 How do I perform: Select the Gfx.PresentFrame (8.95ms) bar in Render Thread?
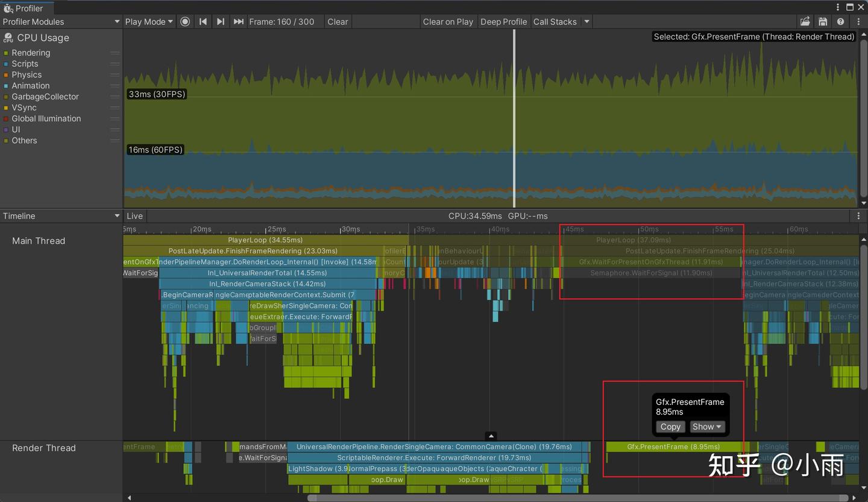[673, 447]
